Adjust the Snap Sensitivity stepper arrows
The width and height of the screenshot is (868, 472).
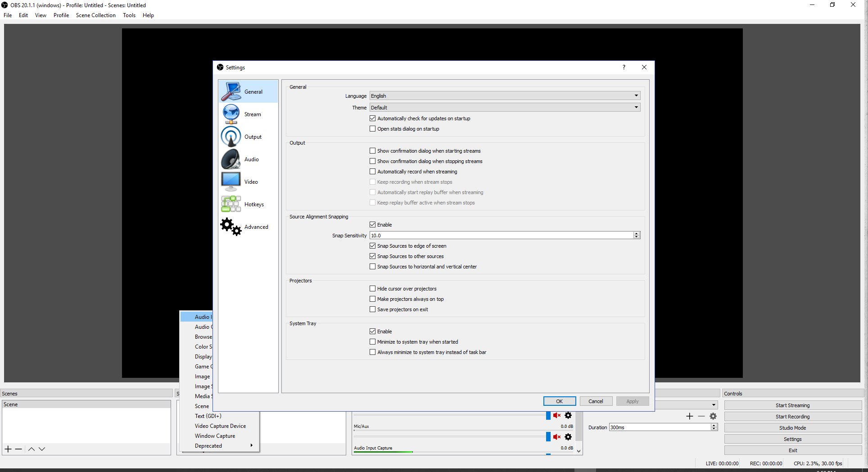pyautogui.click(x=637, y=235)
